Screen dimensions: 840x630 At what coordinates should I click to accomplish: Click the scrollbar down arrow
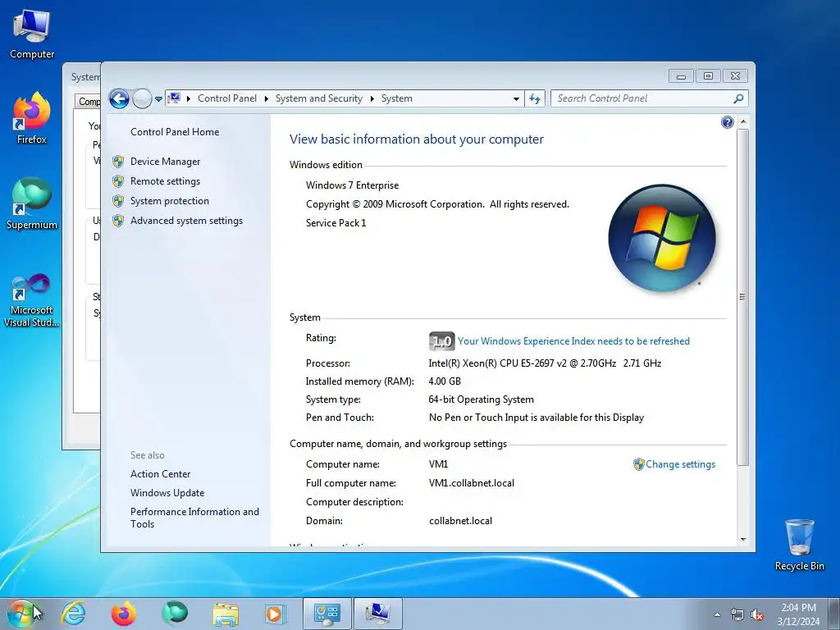click(x=742, y=540)
